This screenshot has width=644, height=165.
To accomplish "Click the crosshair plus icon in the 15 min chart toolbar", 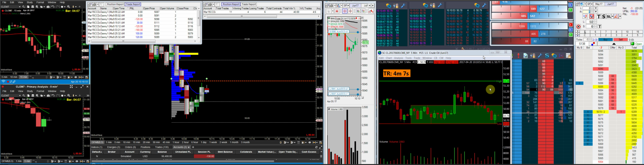I will coord(80,7).
